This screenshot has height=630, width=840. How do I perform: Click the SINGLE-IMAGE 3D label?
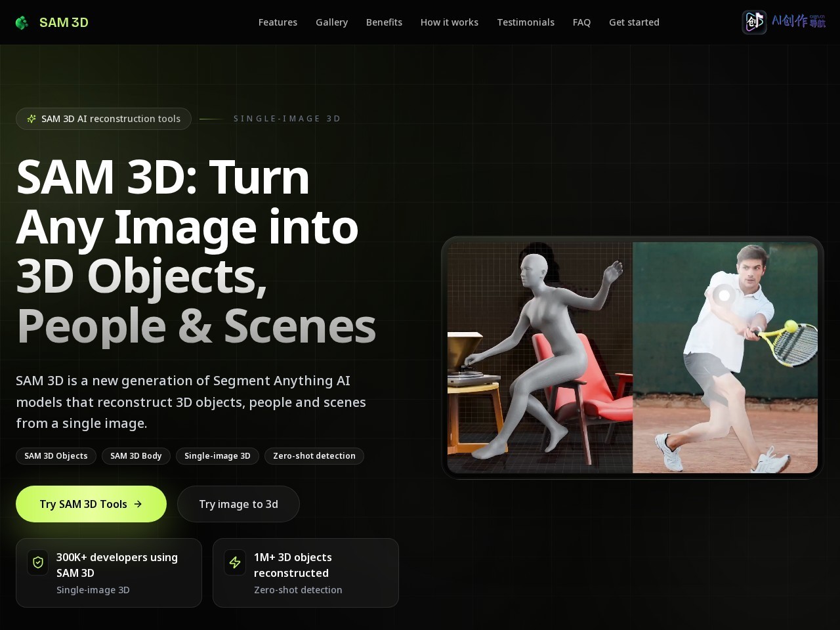(287, 119)
